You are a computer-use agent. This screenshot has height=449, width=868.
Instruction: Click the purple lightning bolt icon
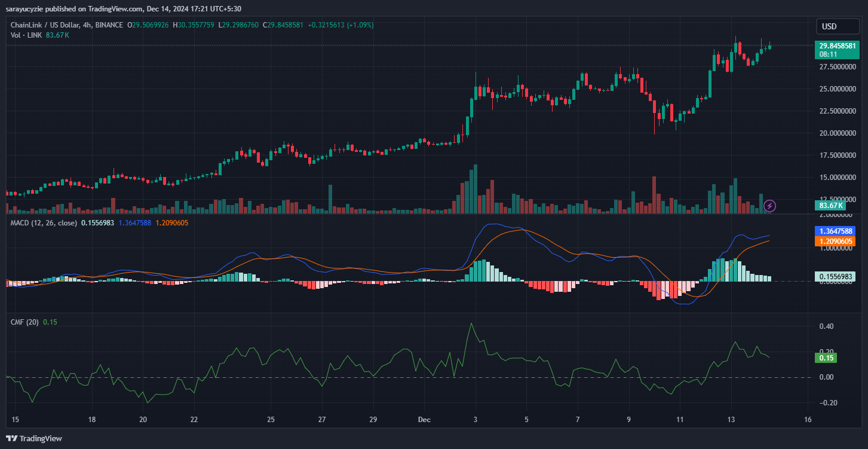click(x=770, y=206)
